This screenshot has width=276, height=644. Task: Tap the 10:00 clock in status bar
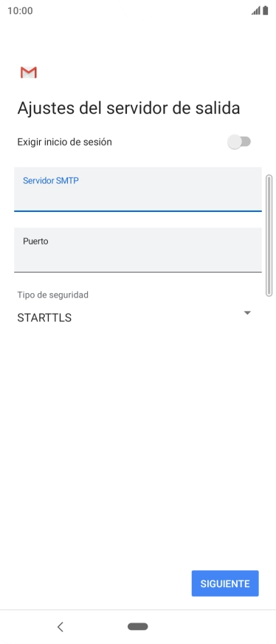pyautogui.click(x=20, y=10)
